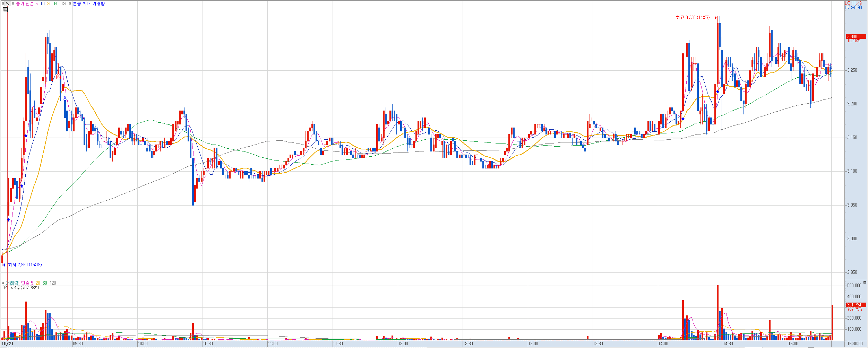Click the 200,000 volume axis label

pyautogui.click(x=854, y=318)
